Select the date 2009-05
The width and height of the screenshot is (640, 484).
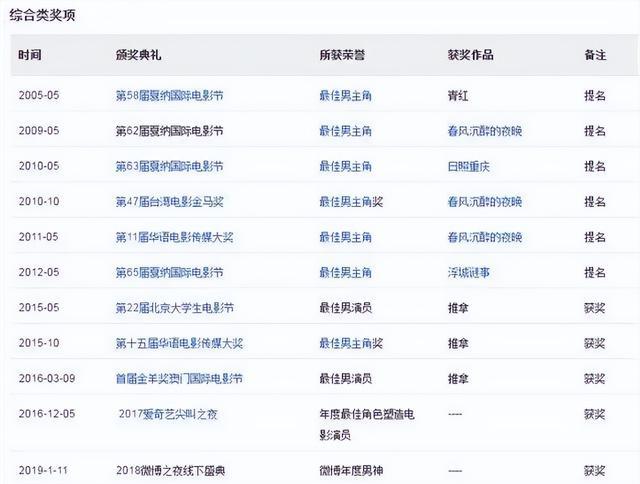[39, 131]
